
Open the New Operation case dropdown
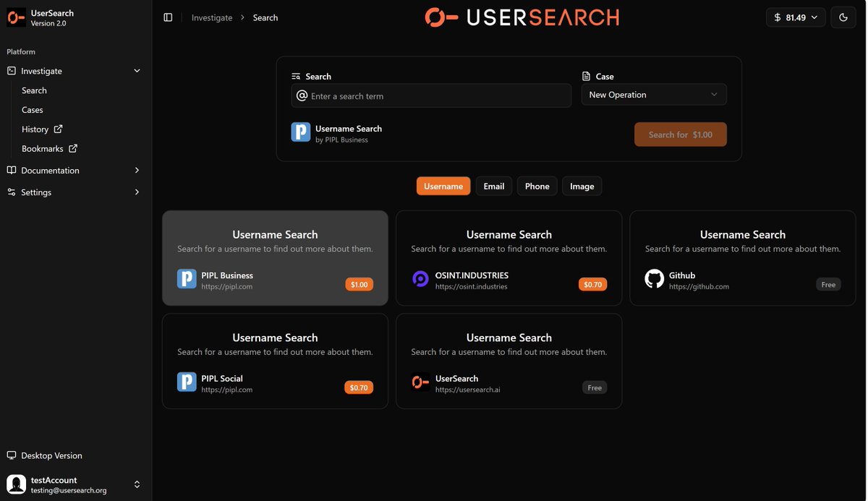(x=654, y=95)
